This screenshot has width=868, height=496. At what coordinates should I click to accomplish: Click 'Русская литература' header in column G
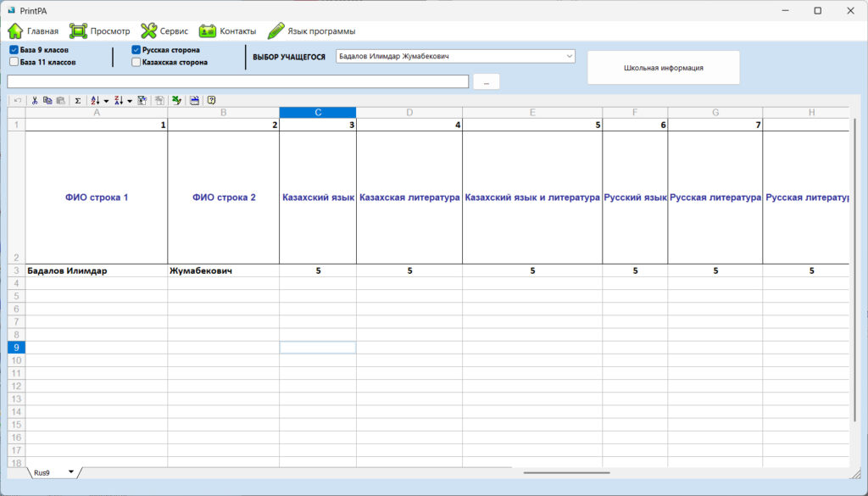coord(715,198)
